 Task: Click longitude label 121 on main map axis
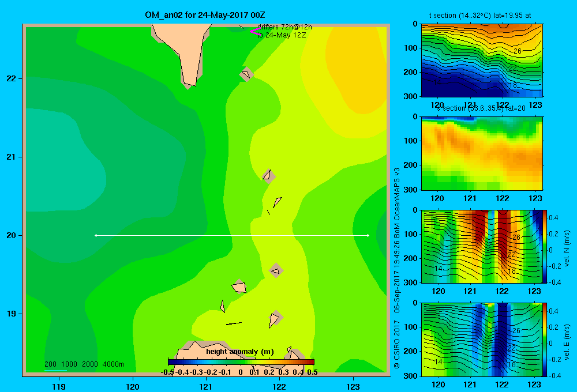point(206,386)
